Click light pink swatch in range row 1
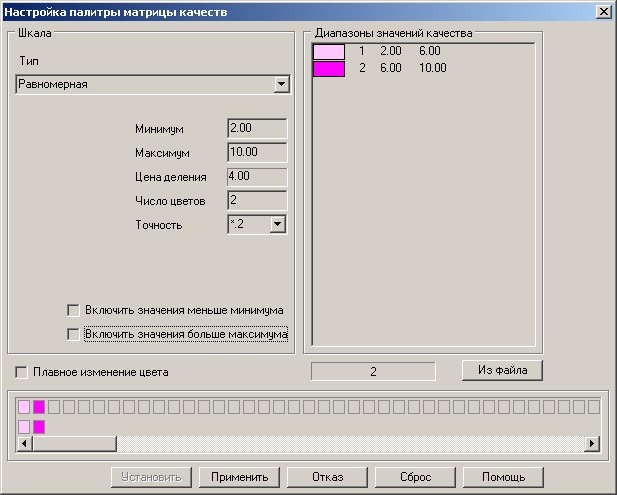 [x=328, y=51]
